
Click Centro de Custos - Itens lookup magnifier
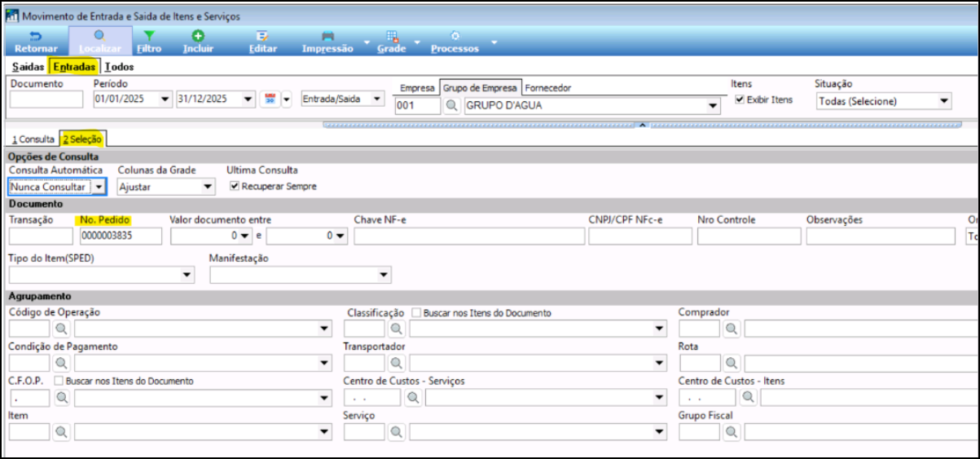click(747, 397)
